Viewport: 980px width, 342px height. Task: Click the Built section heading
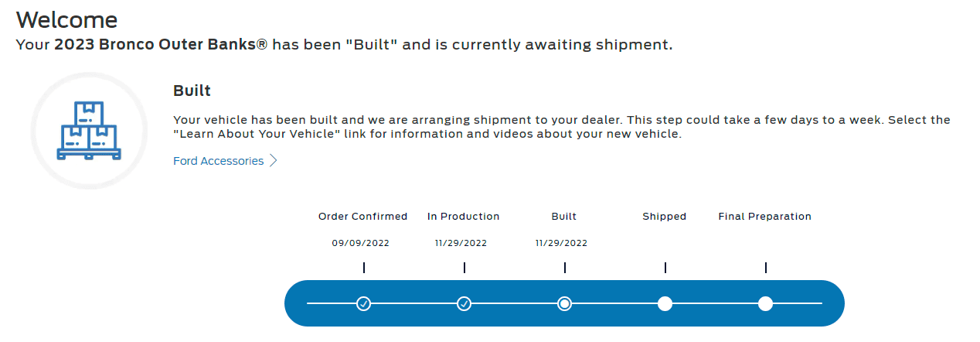(192, 91)
